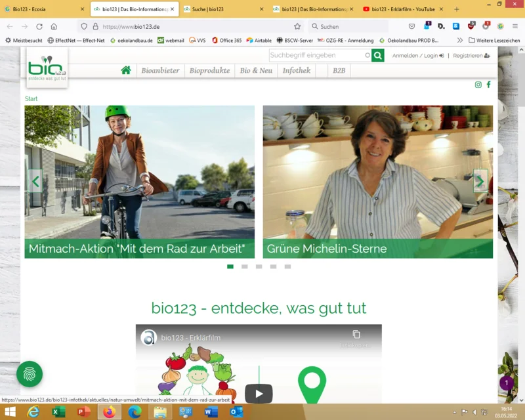
Task: Click the Anmelden / Login link
Action: 418,56
